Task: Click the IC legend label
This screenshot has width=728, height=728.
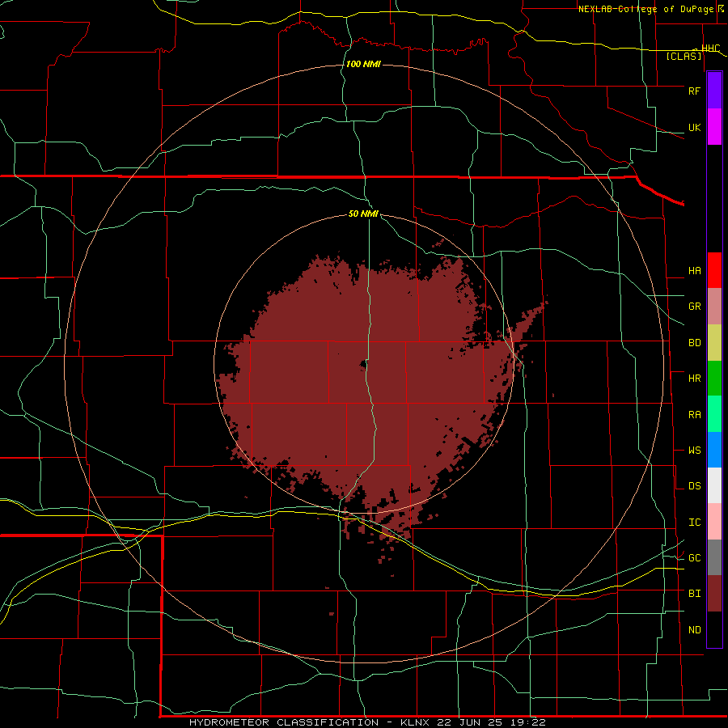Action: click(x=694, y=523)
